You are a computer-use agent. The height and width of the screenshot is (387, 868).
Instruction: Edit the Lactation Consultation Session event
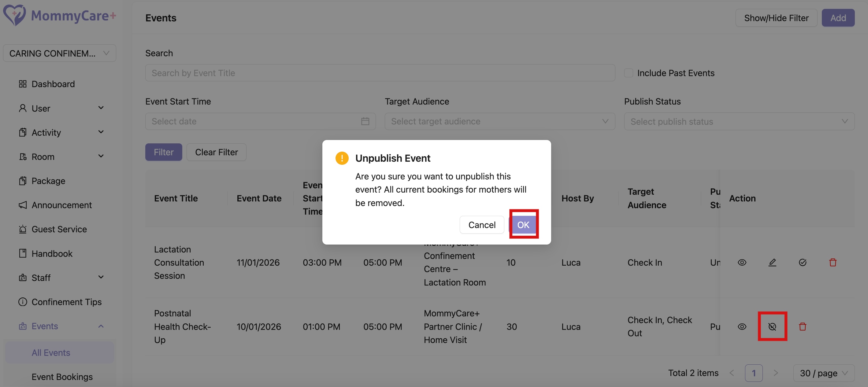[773, 262]
